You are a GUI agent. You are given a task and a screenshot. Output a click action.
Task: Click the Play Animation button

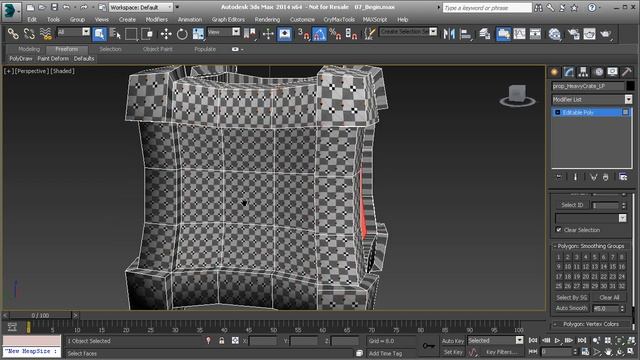[558, 340]
